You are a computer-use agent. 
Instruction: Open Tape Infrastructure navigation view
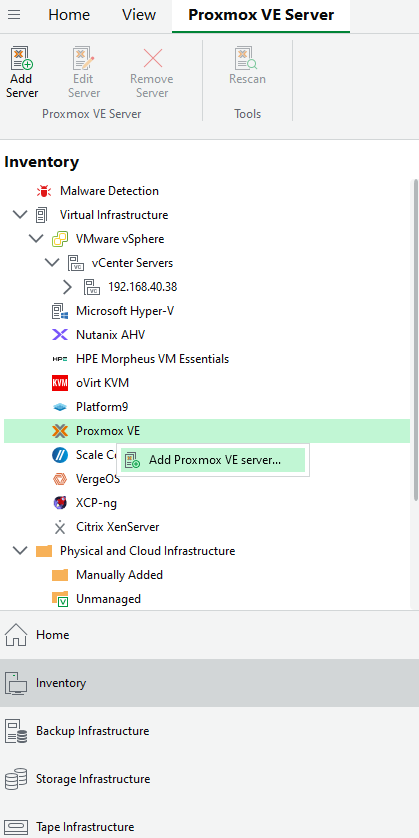pos(210,820)
